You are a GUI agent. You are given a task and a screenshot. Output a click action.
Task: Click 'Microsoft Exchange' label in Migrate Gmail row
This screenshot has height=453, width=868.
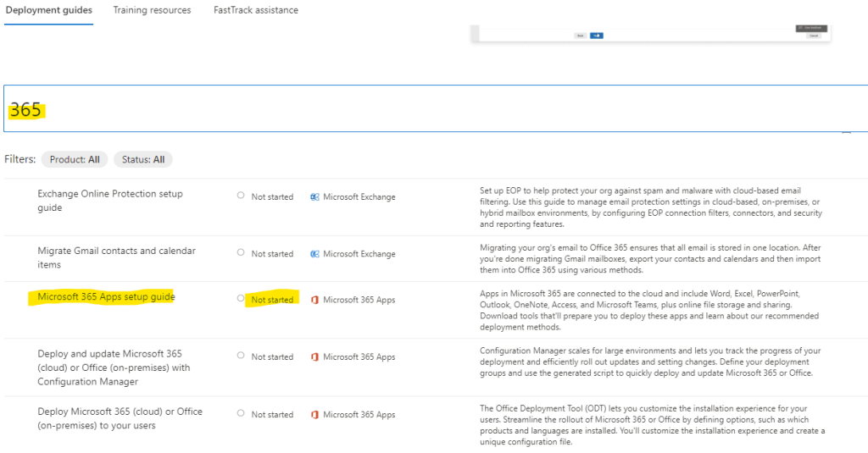coord(359,254)
